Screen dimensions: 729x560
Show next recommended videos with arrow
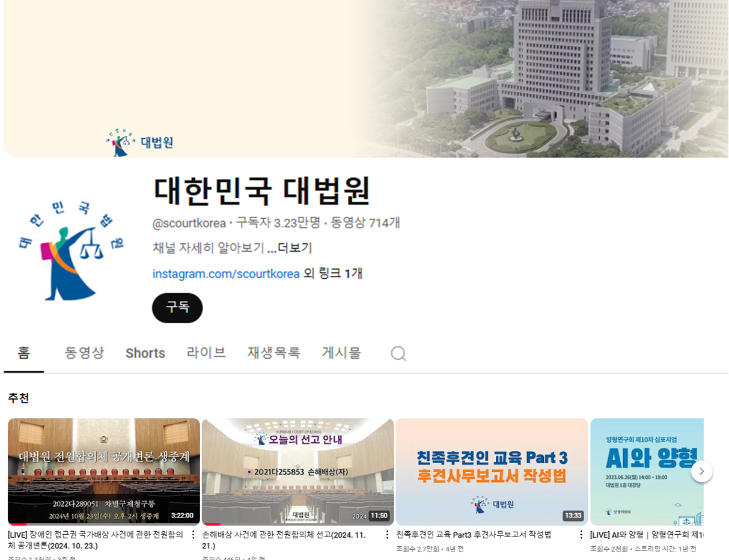(701, 471)
